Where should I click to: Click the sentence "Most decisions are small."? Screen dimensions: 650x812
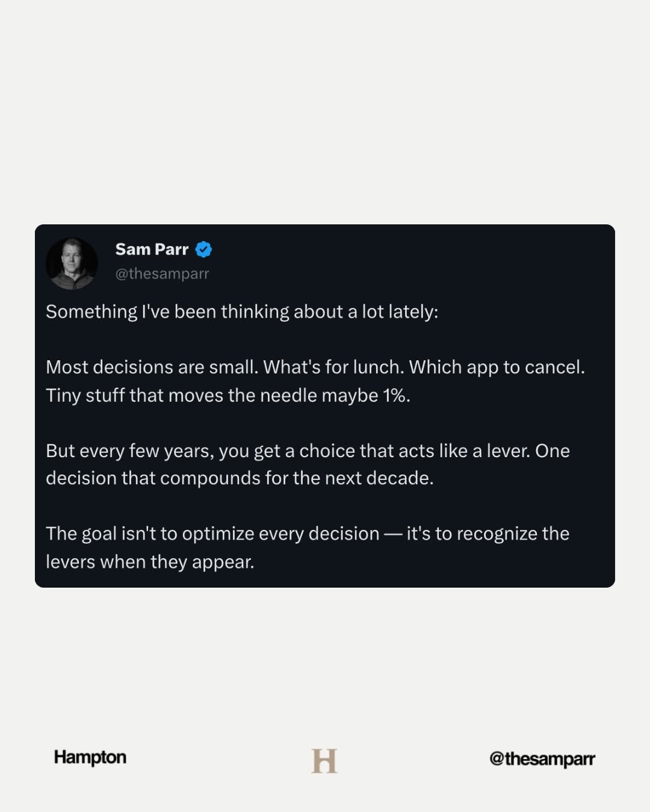pyautogui.click(x=152, y=367)
